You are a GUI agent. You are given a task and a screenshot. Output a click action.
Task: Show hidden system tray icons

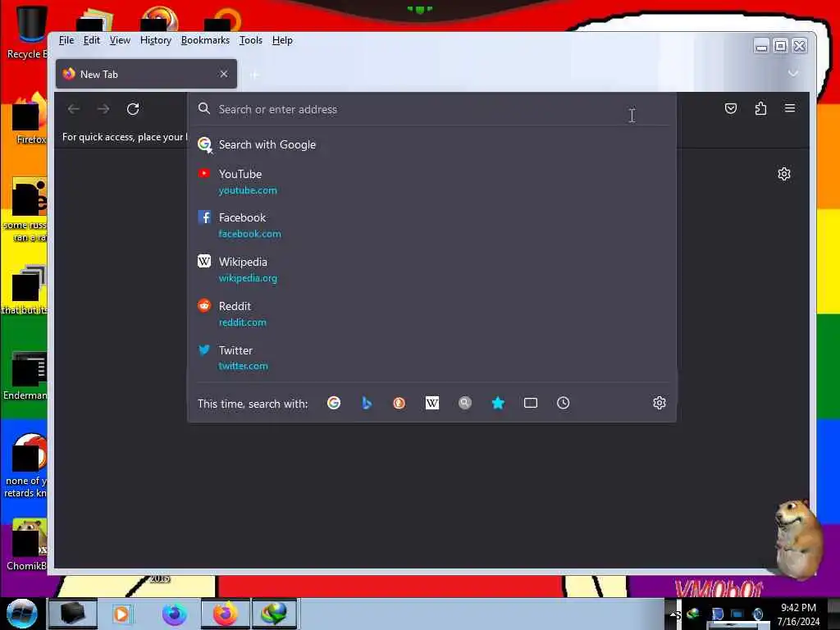(x=673, y=614)
